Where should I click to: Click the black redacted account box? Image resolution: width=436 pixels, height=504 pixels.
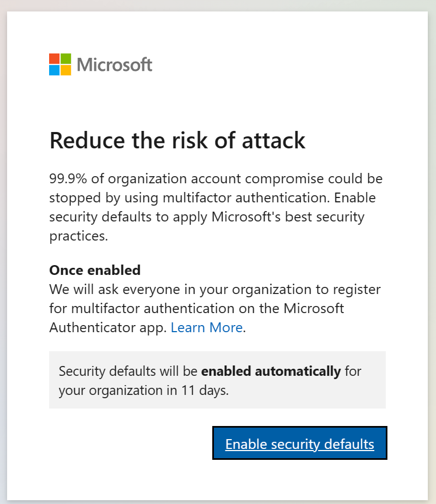click(x=111, y=101)
